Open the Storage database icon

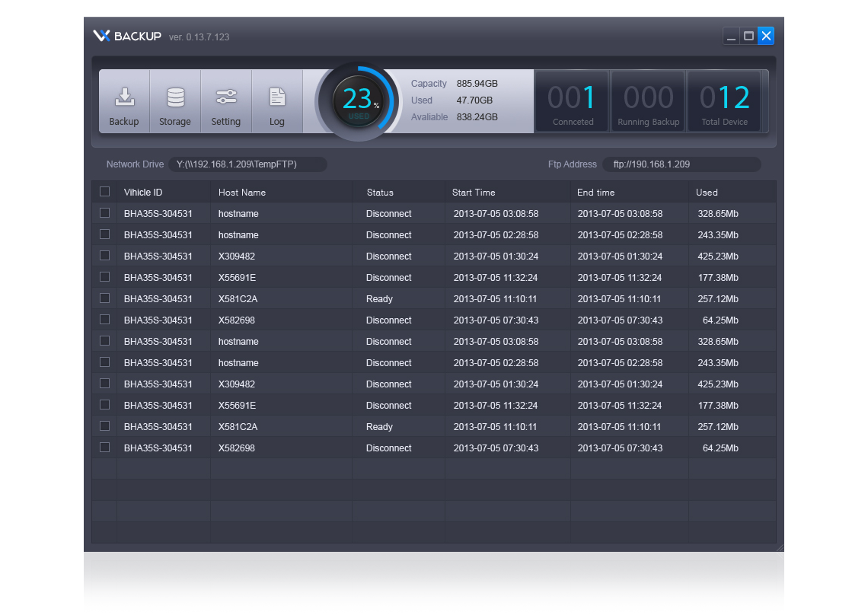click(x=175, y=102)
